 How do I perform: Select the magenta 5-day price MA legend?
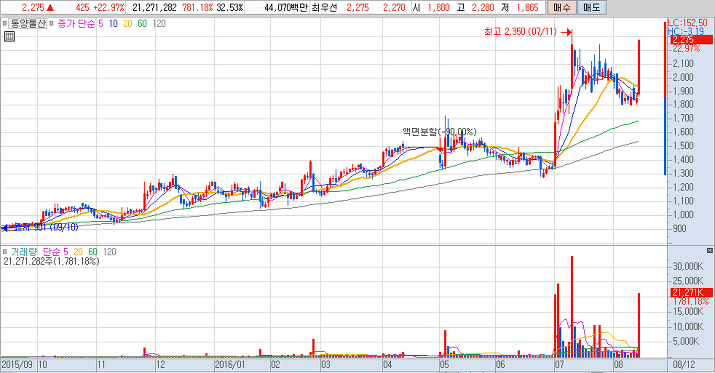point(101,23)
